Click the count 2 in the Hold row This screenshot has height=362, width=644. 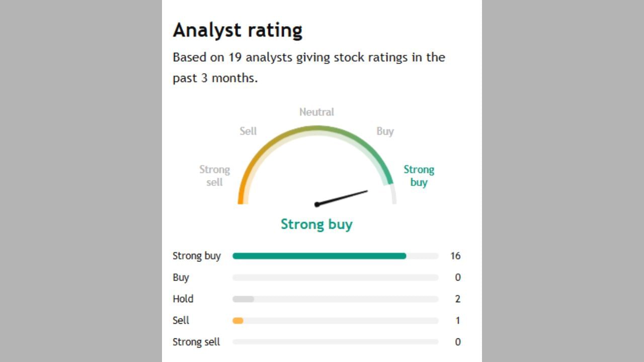[x=458, y=299]
